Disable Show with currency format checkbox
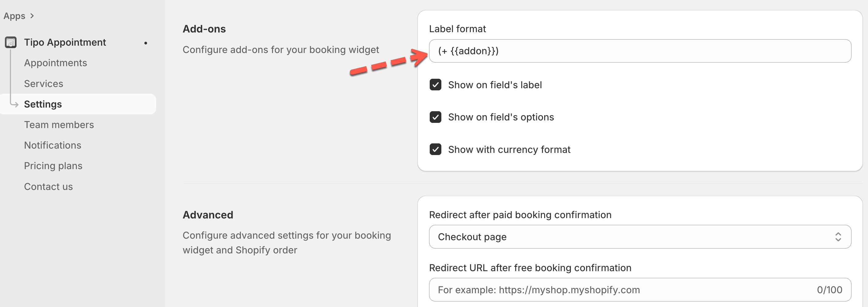868x307 pixels. tap(435, 150)
